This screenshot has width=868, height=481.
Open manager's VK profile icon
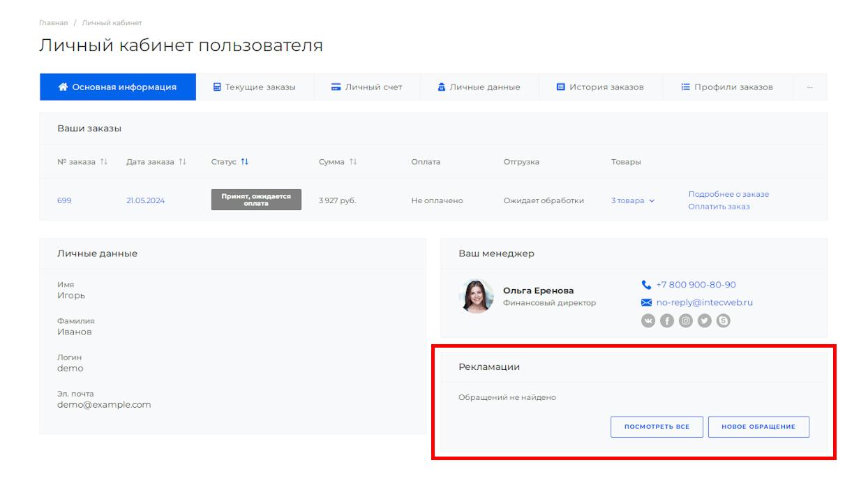(x=648, y=320)
